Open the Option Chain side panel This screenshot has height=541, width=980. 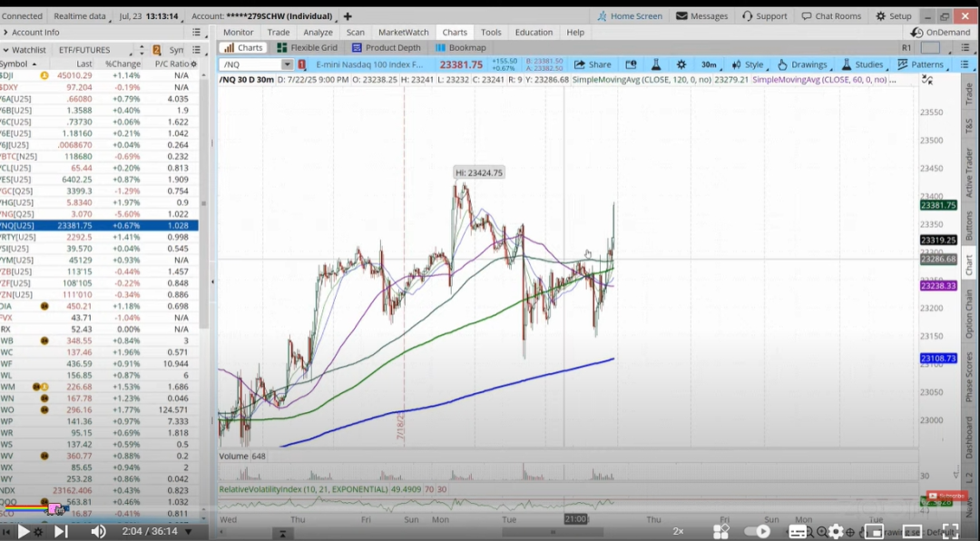[x=969, y=313]
